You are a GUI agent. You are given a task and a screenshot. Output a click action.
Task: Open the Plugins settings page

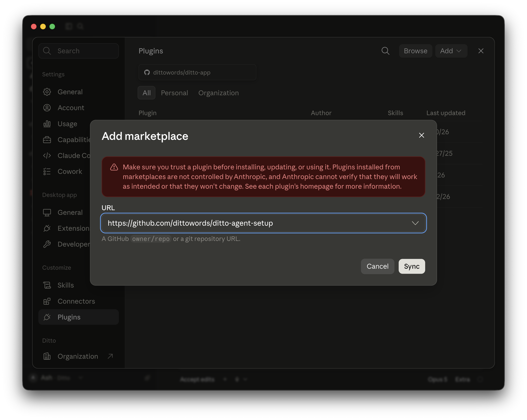click(79, 317)
